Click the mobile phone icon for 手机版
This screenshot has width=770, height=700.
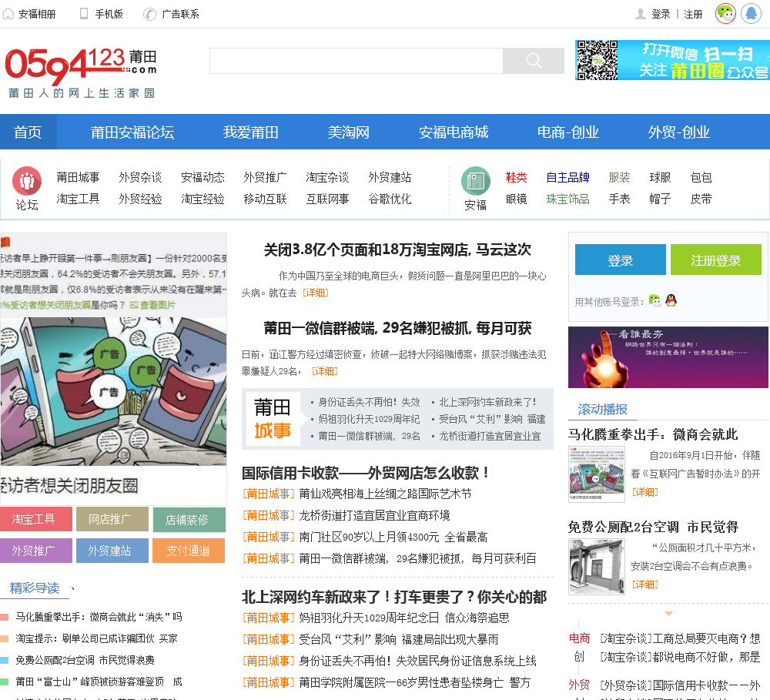coord(84,14)
